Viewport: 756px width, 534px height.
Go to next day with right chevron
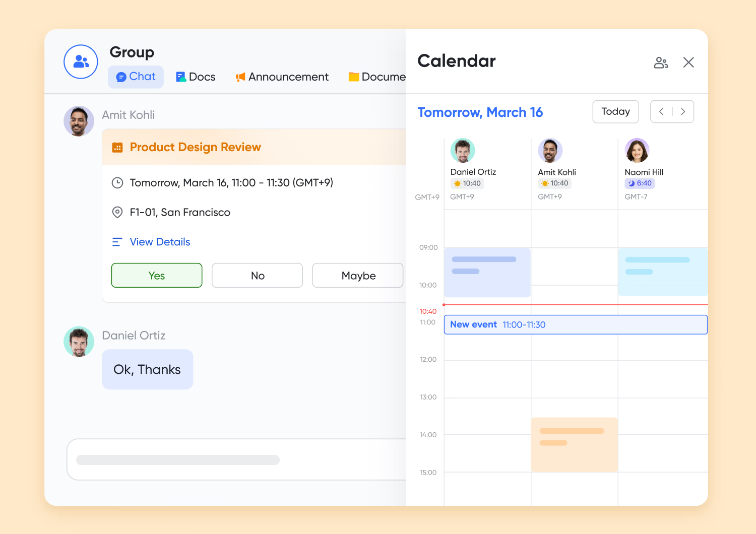[x=683, y=112]
